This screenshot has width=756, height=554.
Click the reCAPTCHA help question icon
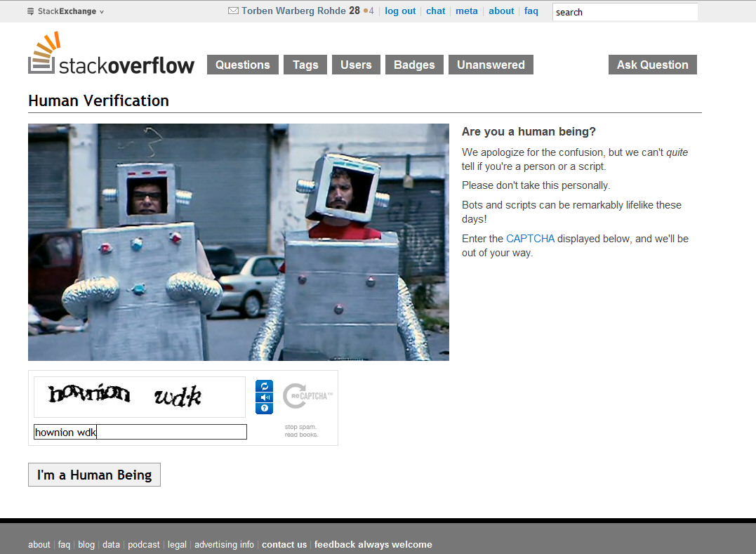264,408
